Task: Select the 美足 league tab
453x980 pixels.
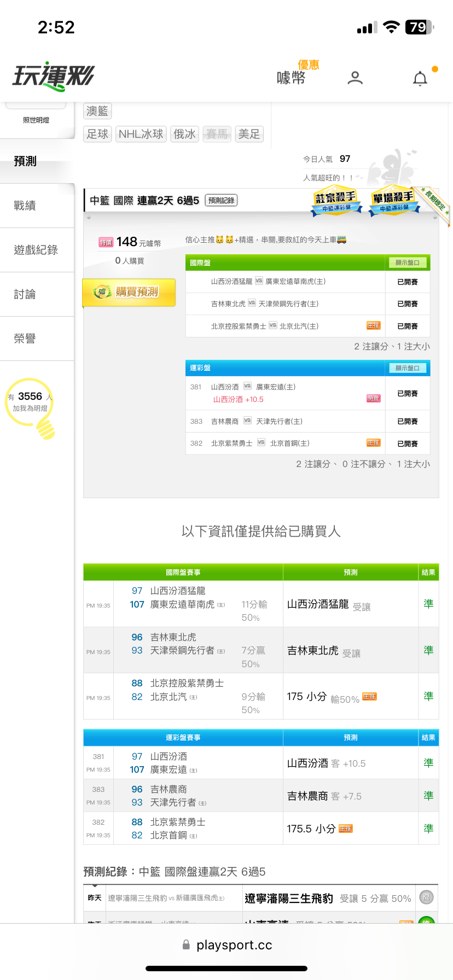Action: 249,134
